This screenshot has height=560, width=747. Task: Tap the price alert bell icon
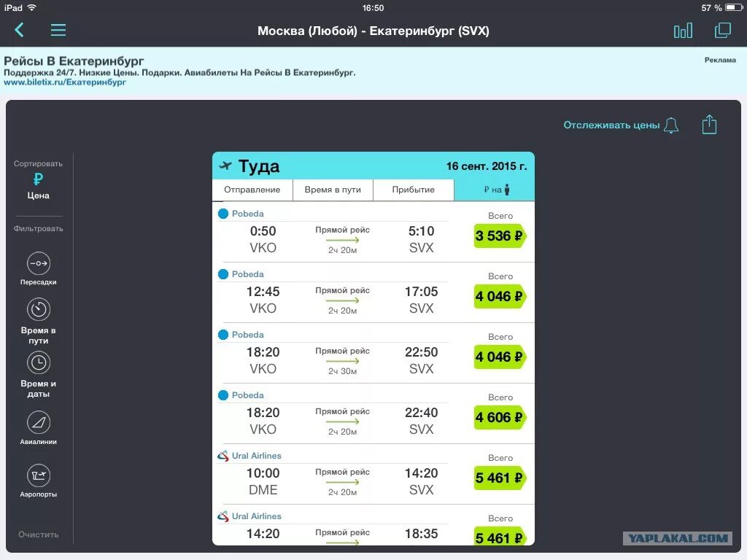(671, 125)
